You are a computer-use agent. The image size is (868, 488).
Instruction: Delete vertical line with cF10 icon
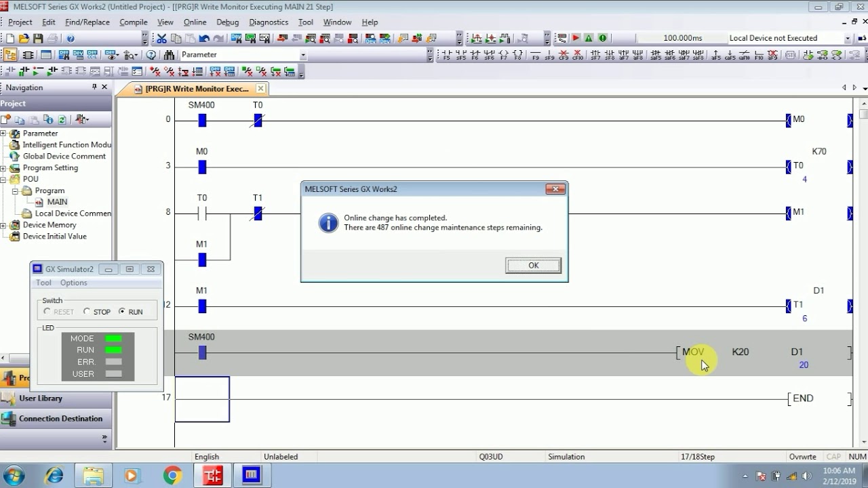tap(578, 55)
